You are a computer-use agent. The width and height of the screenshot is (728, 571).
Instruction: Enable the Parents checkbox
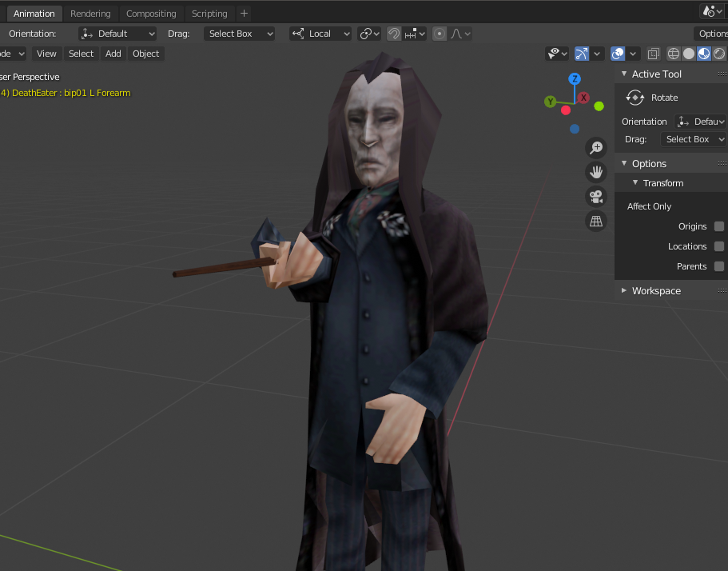718,266
